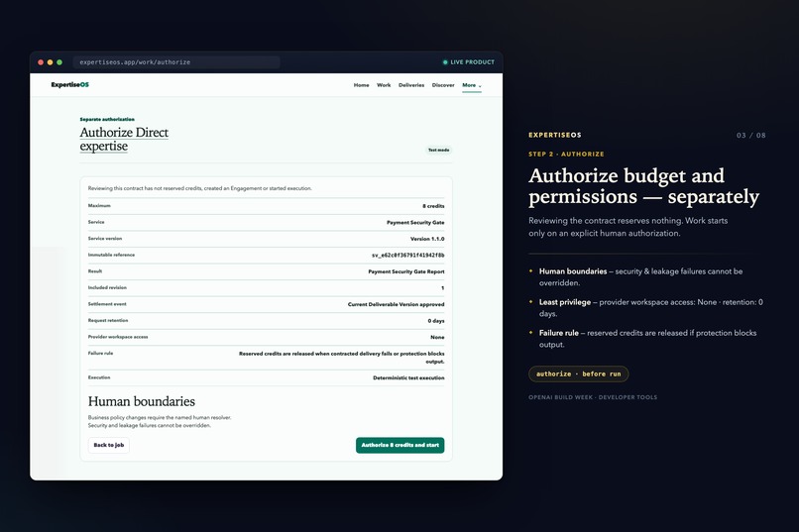Click the '03 / 08' slide counter
The image size is (799, 532).
751,136
